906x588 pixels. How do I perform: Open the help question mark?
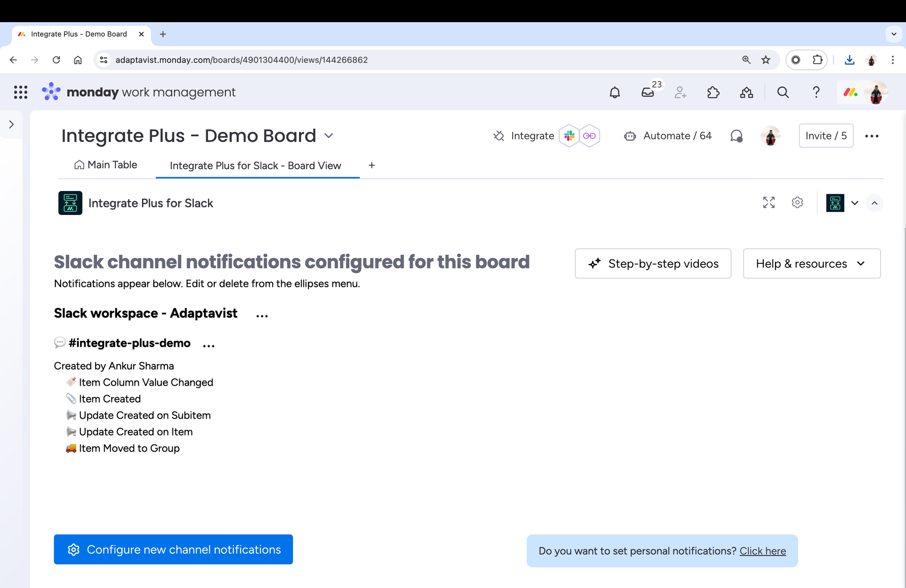coord(816,92)
